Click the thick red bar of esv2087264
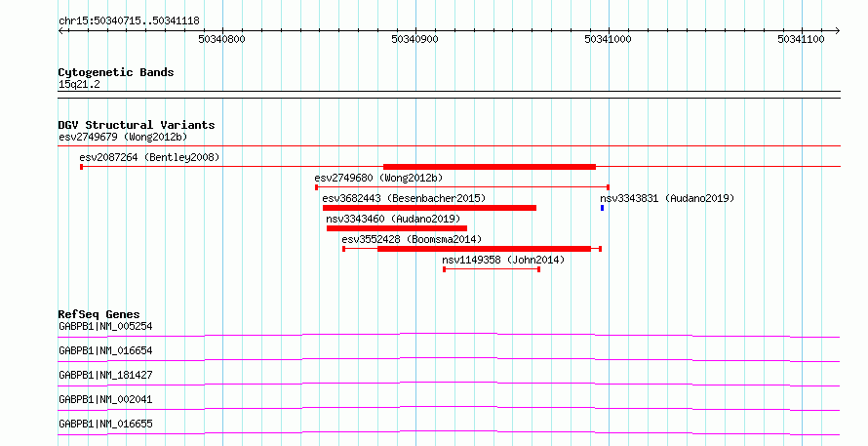The width and height of the screenshot is (868, 446). (x=490, y=167)
